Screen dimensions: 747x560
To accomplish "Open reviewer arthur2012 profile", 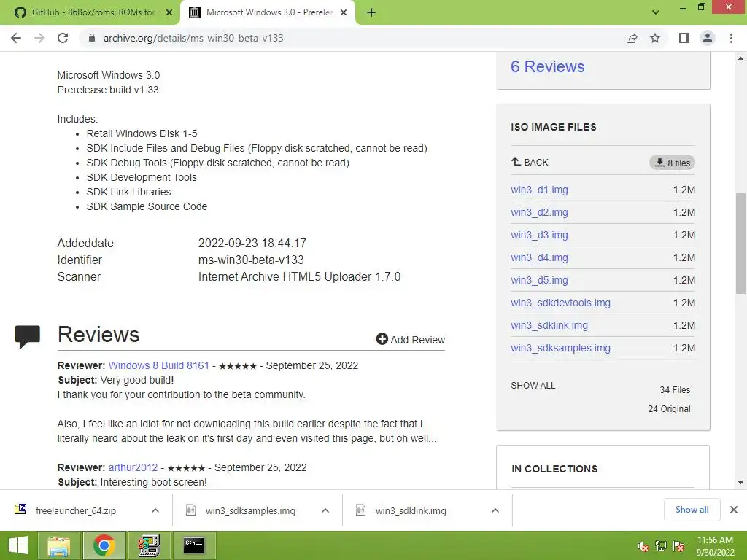I will coord(133,467).
